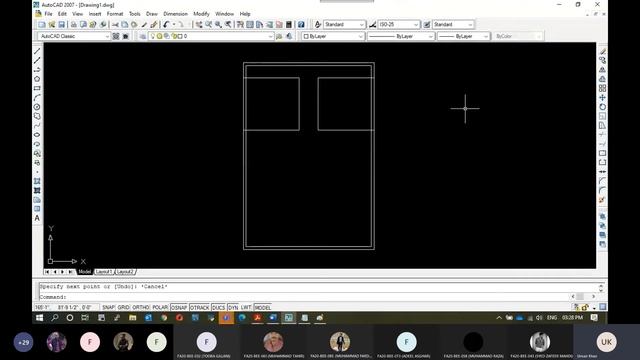Open File Explorer from the taskbar

click(x=133, y=318)
